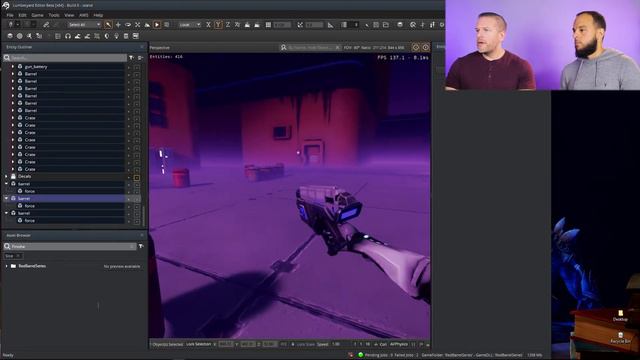This screenshot has width=640, height=360.
Task: Click the edit pencil icon in top toolbar
Action: pos(46,25)
